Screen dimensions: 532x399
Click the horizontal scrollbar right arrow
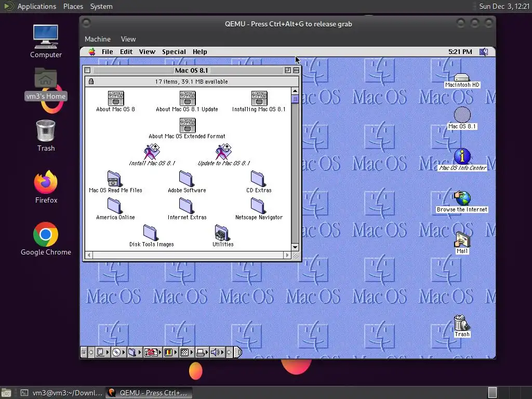click(287, 255)
